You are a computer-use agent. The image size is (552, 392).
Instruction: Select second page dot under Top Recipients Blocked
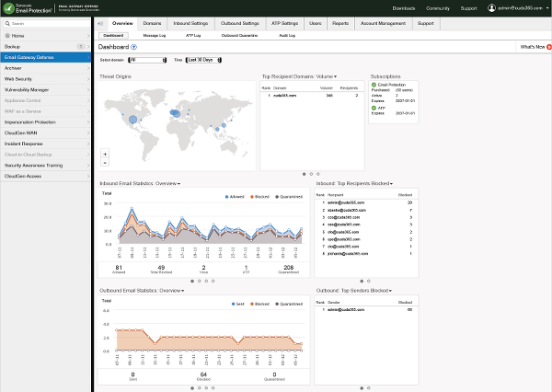tap(369, 281)
